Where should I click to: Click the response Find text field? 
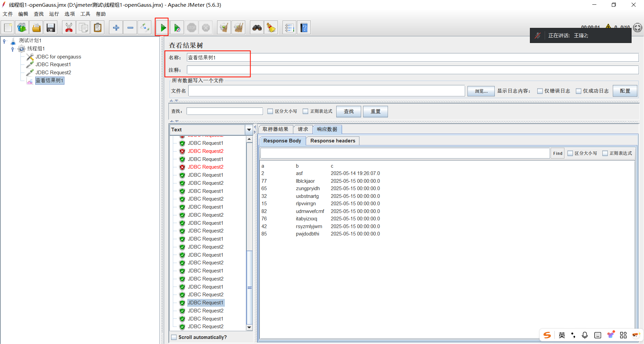(405, 154)
